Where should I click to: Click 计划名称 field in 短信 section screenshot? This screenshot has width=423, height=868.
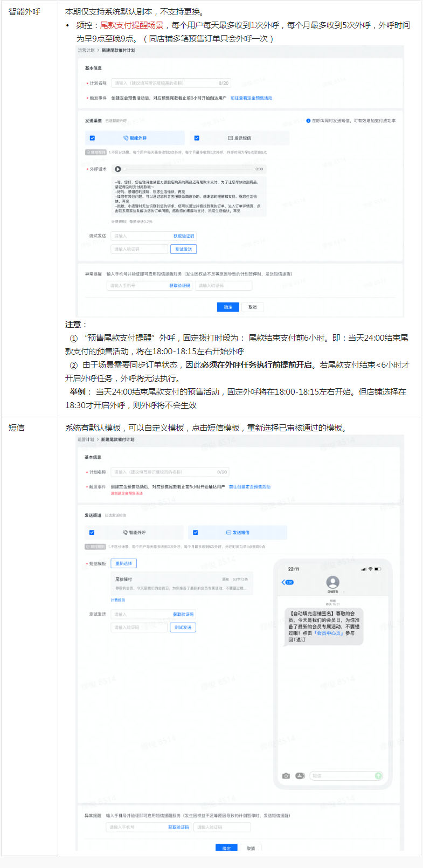click(170, 472)
